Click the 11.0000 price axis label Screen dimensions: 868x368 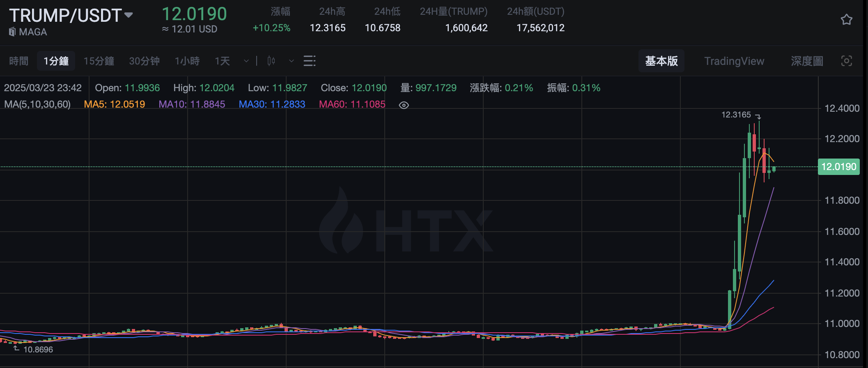(842, 324)
